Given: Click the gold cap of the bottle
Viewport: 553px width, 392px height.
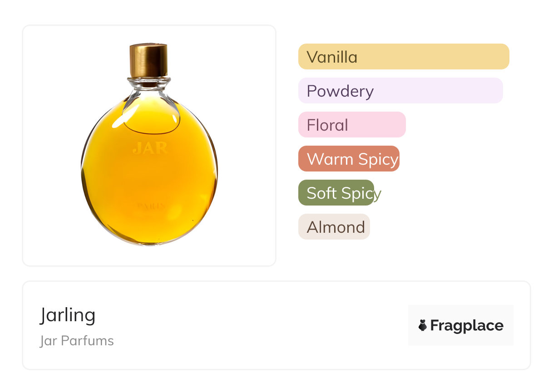Looking at the screenshot, I should [x=148, y=60].
